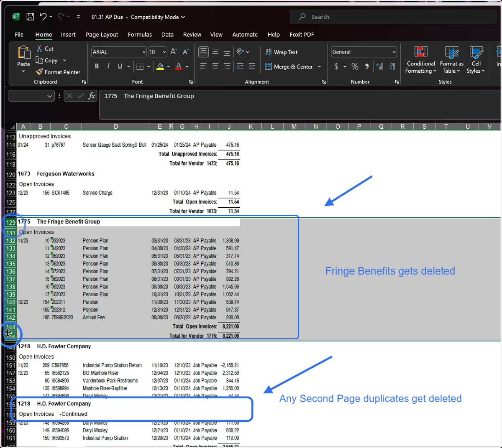The width and height of the screenshot is (502, 448).
Task: Click the Borders icon
Action: coord(140,66)
